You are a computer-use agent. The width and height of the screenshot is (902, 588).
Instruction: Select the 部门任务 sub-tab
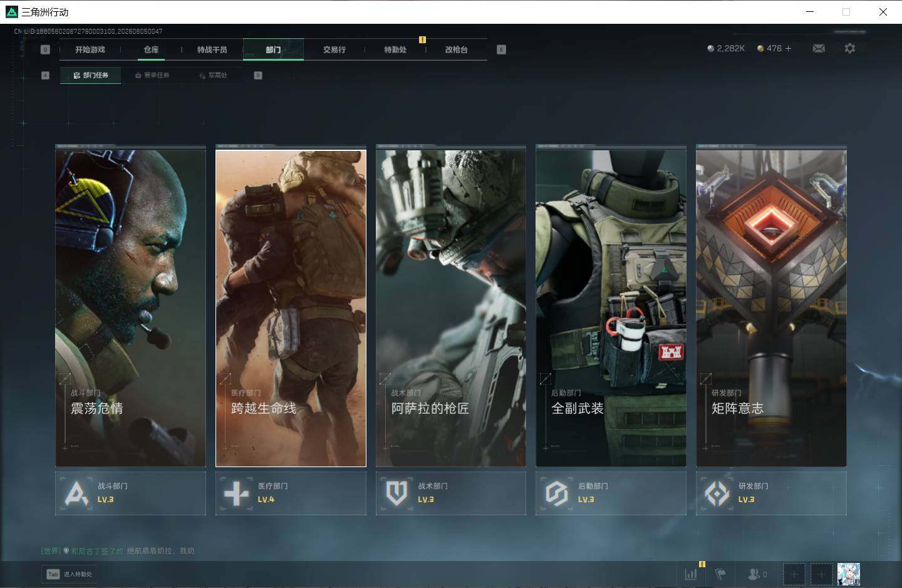click(x=91, y=75)
